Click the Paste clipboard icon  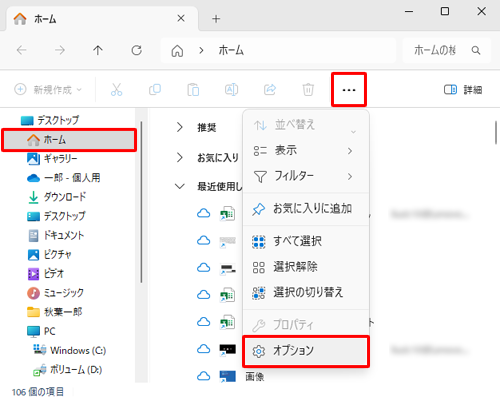coord(193,90)
